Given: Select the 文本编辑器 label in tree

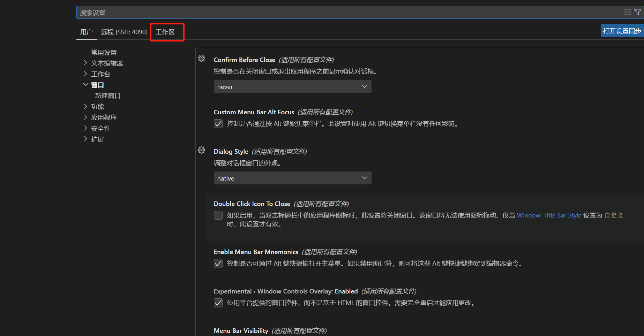Looking at the screenshot, I should pyautogui.click(x=107, y=63).
